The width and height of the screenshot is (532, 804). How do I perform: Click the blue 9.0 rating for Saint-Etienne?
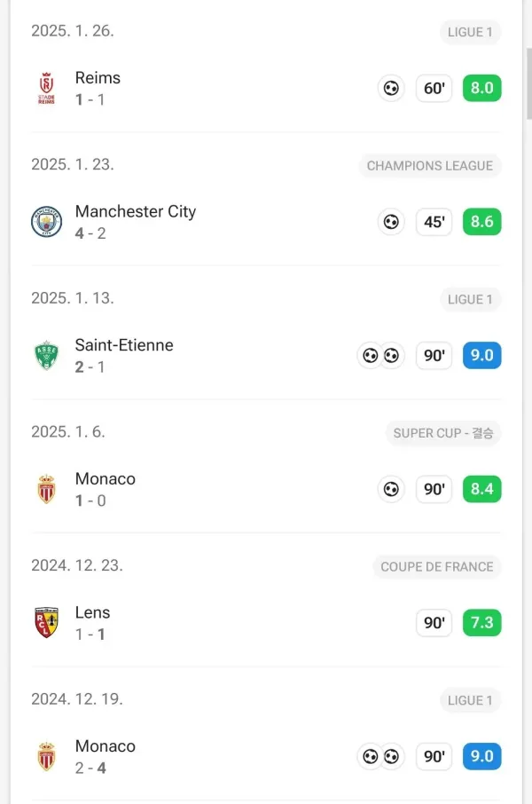(x=481, y=356)
